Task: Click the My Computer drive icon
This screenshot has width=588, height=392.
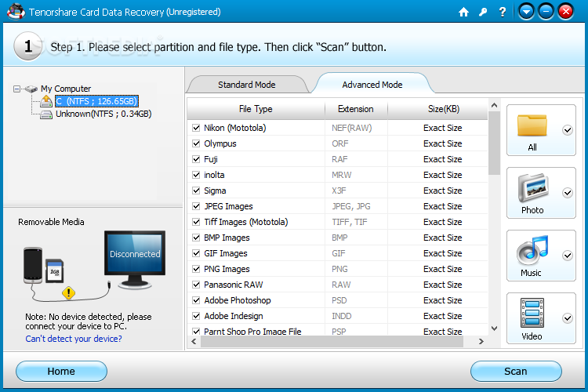Action: click(31, 89)
